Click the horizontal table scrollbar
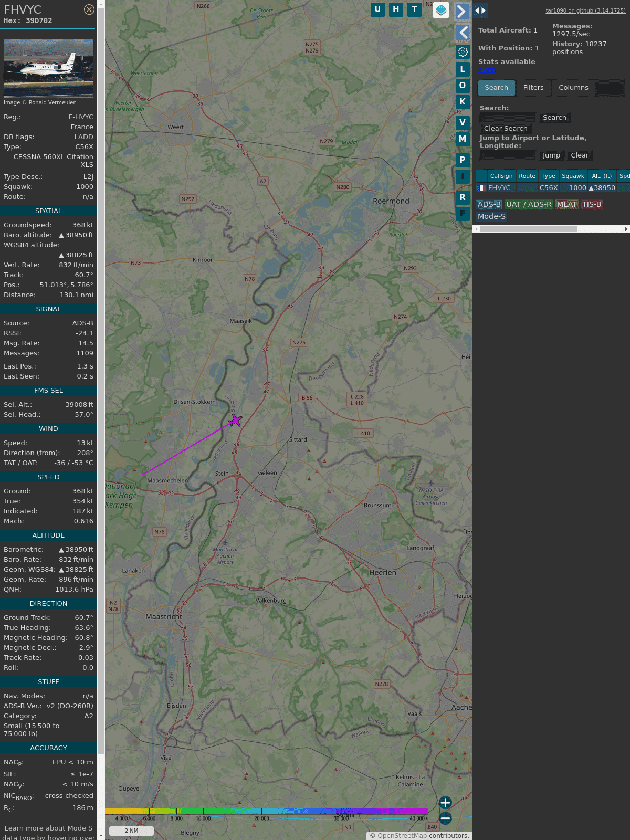630x840 pixels. (528, 229)
